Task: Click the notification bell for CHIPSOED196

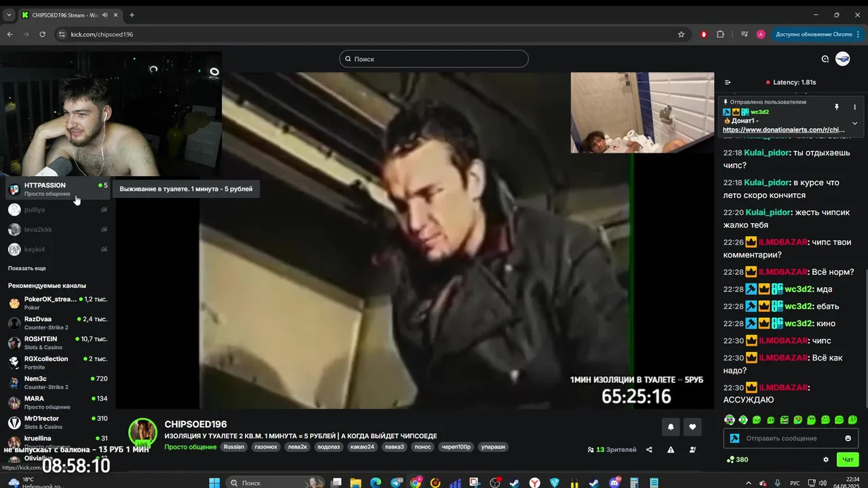Action: pyautogui.click(x=671, y=427)
